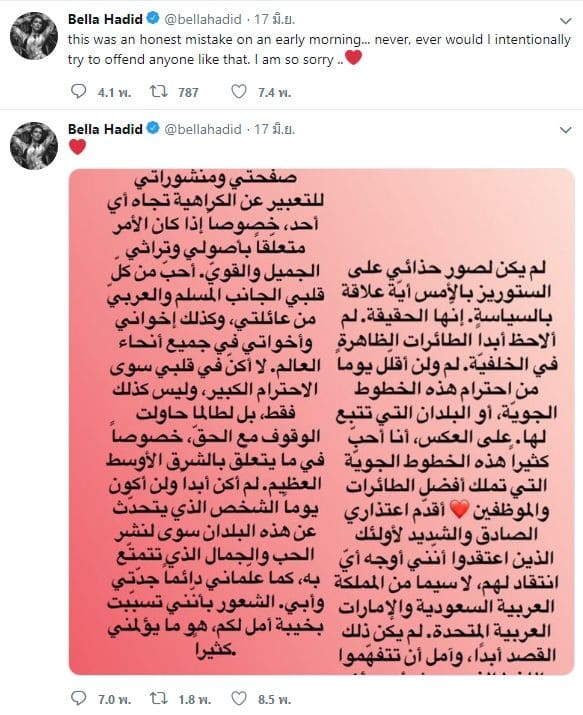Reply to the 'honest mistake' tweet
The width and height of the screenshot is (583, 715).
coord(79,92)
